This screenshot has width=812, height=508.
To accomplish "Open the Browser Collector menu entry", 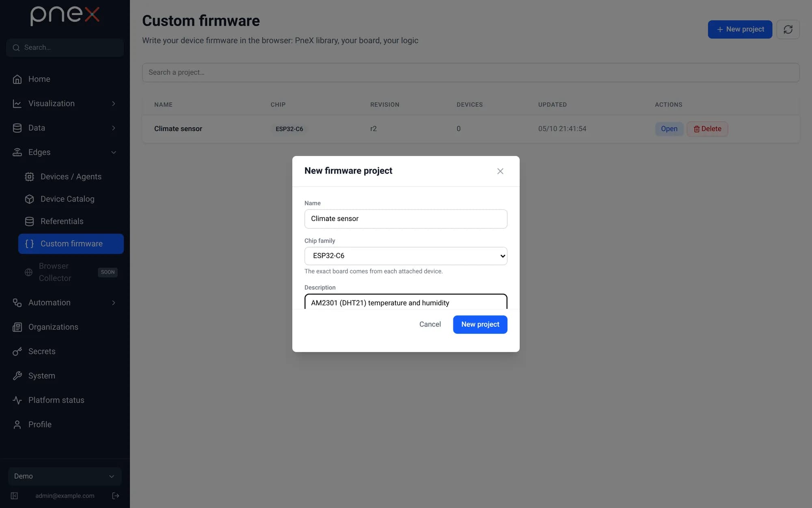I will 71,272.
